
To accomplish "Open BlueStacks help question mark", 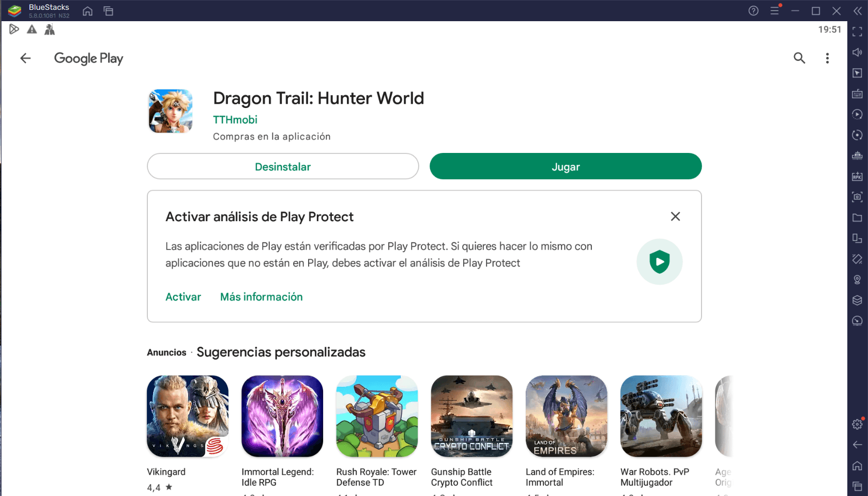I will pyautogui.click(x=753, y=11).
